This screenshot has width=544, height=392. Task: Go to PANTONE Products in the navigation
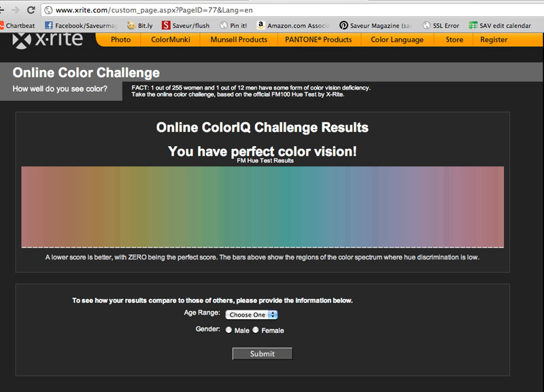coord(318,39)
